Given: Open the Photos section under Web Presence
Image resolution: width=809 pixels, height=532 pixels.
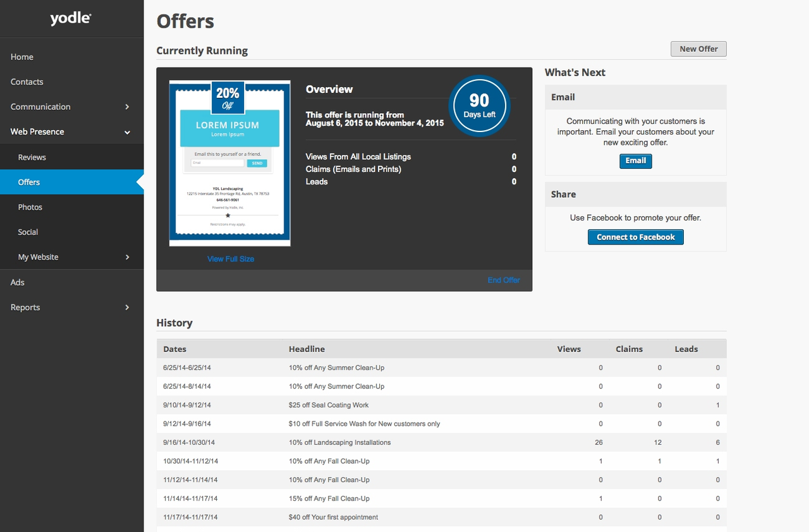Looking at the screenshot, I should pyautogui.click(x=30, y=207).
